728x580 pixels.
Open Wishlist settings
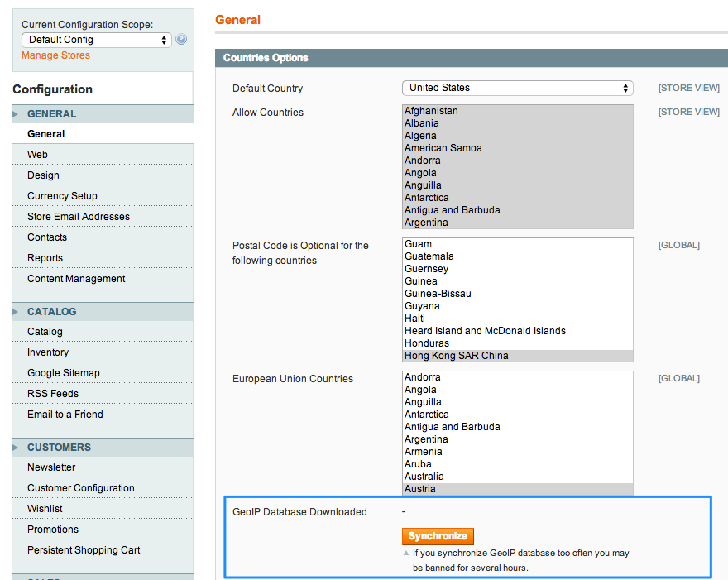click(x=103, y=509)
